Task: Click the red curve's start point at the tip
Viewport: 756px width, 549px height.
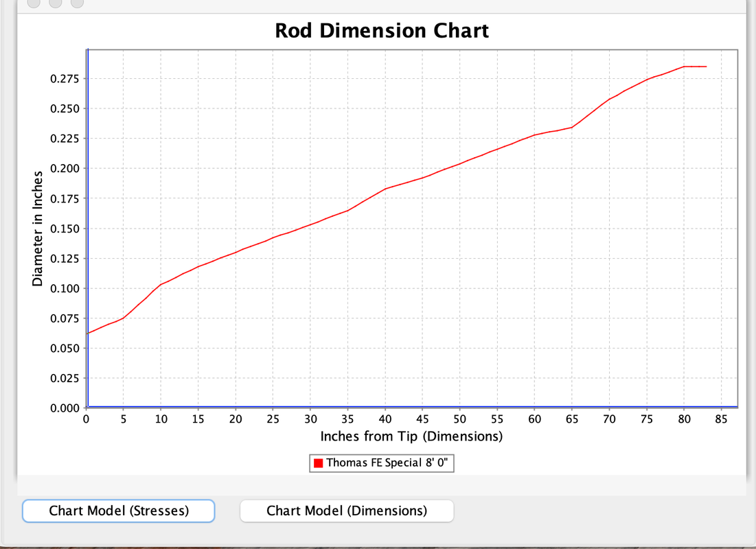Action: coord(88,333)
